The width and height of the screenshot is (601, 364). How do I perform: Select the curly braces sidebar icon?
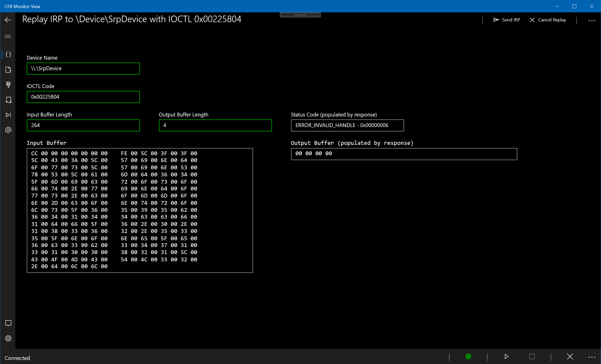click(x=8, y=54)
